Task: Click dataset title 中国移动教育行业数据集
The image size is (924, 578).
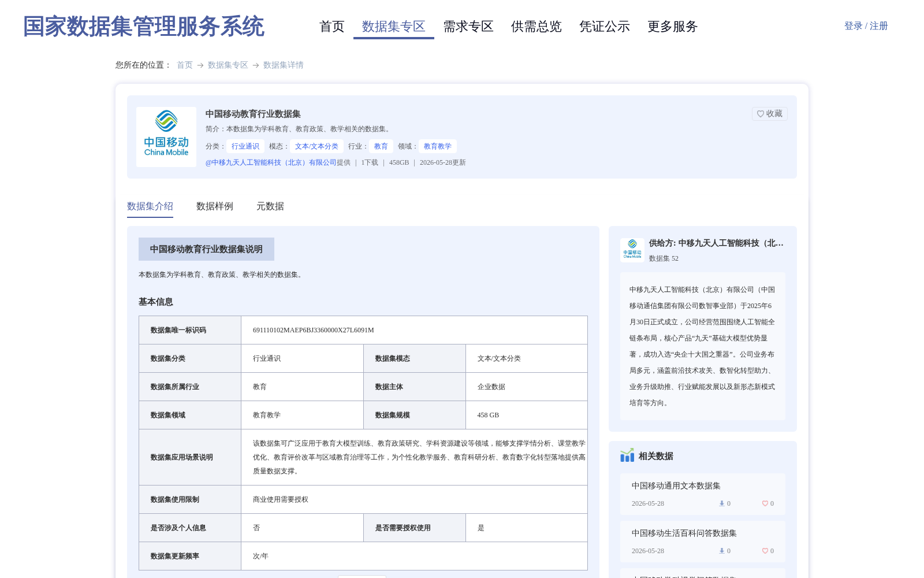Action: [x=253, y=114]
